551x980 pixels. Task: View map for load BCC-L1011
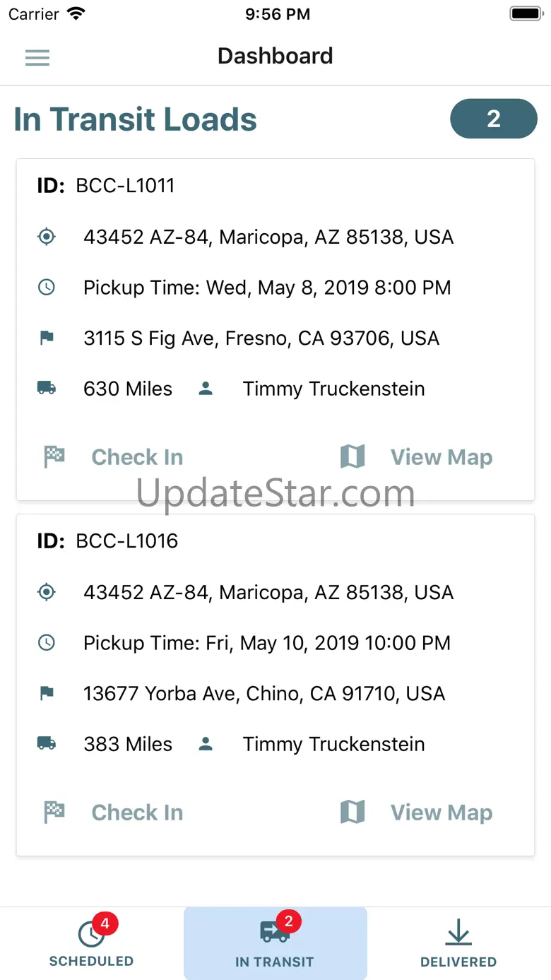click(417, 457)
